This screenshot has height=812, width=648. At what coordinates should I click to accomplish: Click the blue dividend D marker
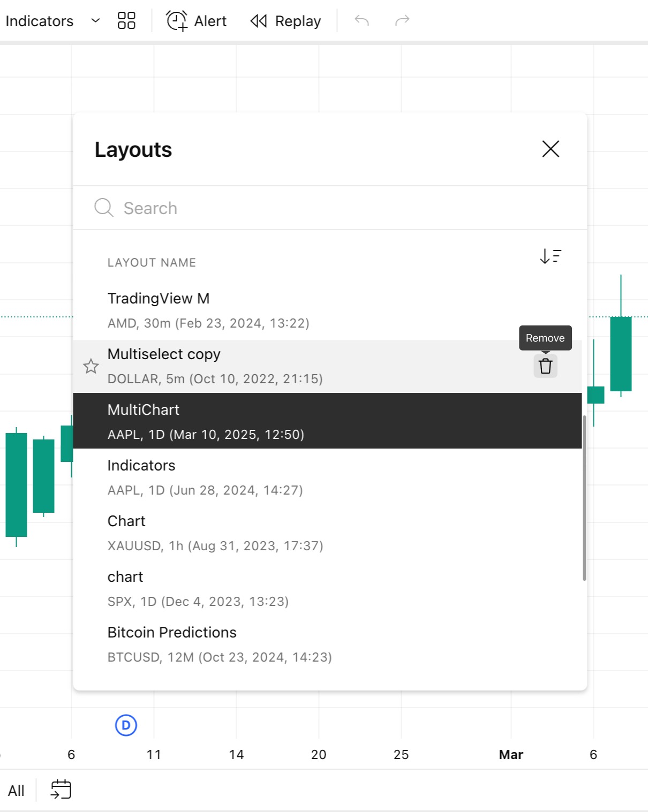[126, 725]
